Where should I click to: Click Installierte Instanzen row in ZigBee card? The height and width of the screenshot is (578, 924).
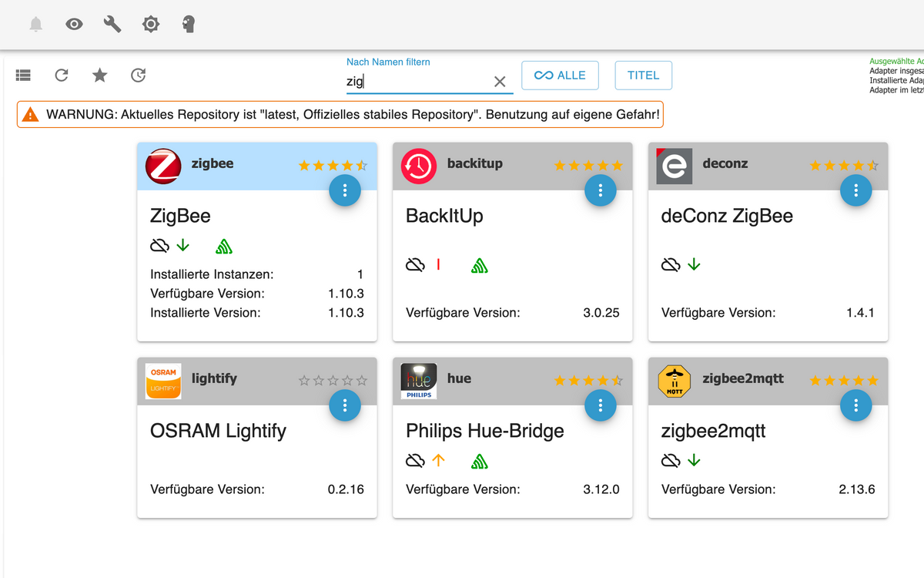click(x=257, y=274)
